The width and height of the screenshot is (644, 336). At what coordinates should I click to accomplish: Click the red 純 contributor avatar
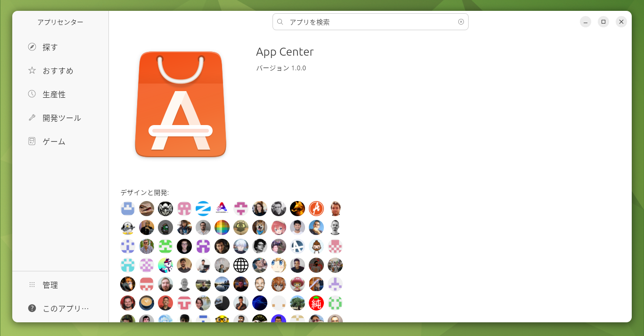[316, 303]
